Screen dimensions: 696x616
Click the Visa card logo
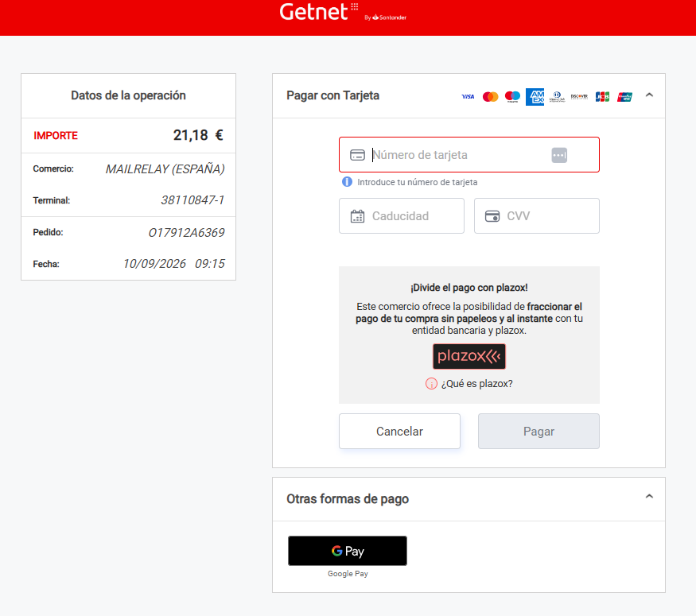click(x=468, y=96)
